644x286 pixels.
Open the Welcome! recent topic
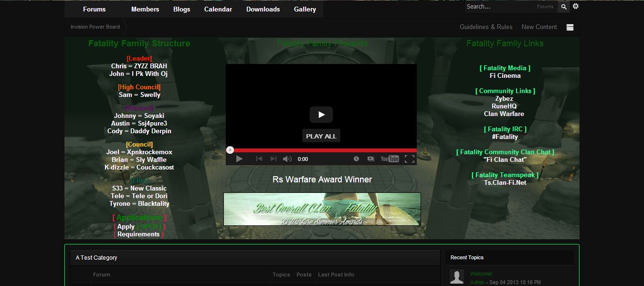pyautogui.click(x=481, y=274)
